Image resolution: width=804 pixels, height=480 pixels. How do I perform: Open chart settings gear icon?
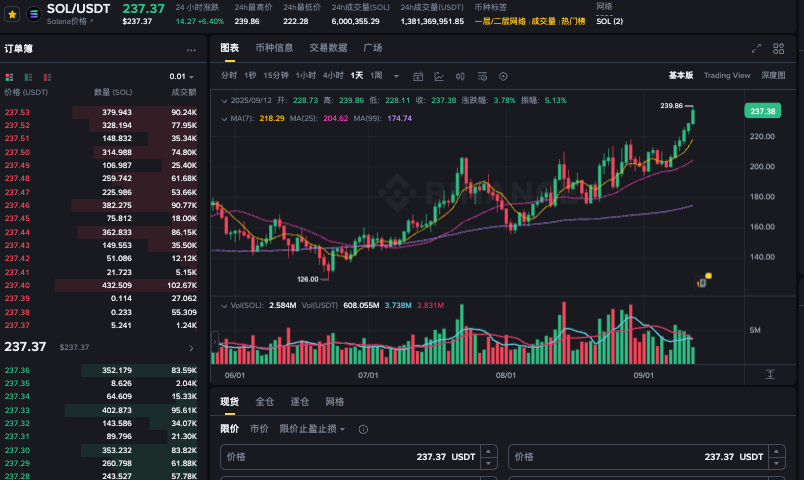coord(503,76)
